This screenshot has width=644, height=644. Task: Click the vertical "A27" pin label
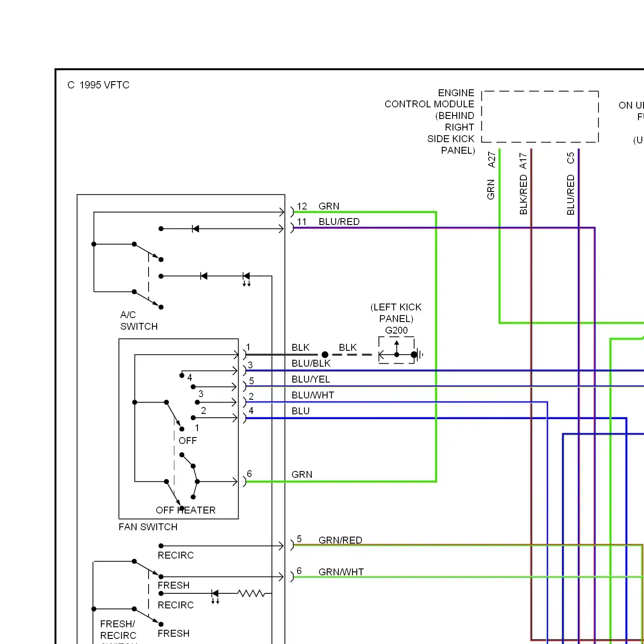coord(492,159)
